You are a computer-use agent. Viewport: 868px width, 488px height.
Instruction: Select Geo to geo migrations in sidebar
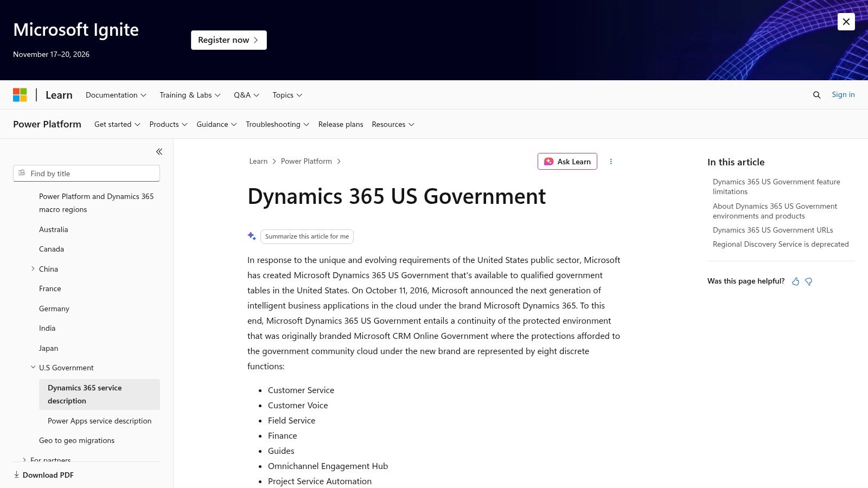click(76, 440)
